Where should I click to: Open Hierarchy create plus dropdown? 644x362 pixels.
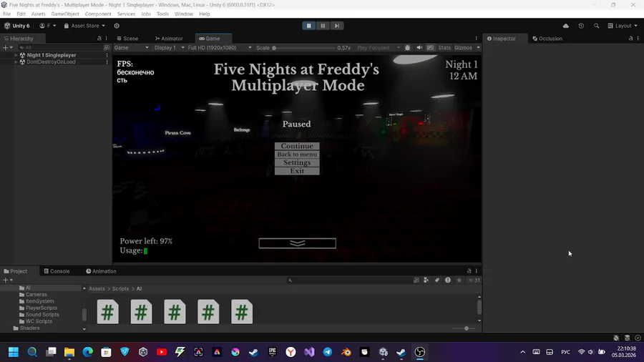point(8,48)
